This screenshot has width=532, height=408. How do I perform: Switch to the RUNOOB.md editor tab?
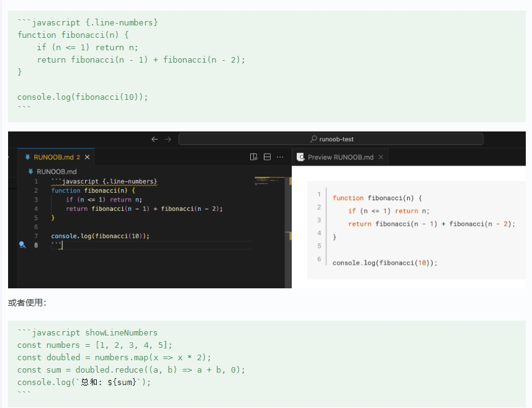click(53, 157)
